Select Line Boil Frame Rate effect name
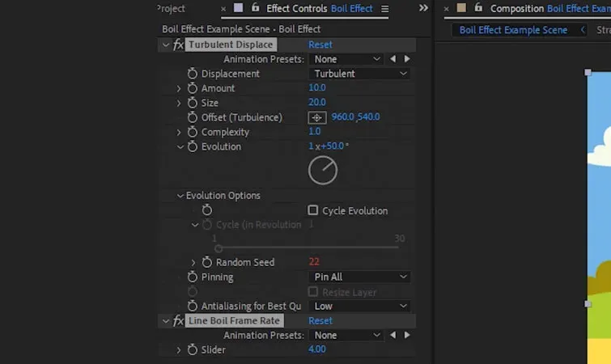 click(234, 320)
